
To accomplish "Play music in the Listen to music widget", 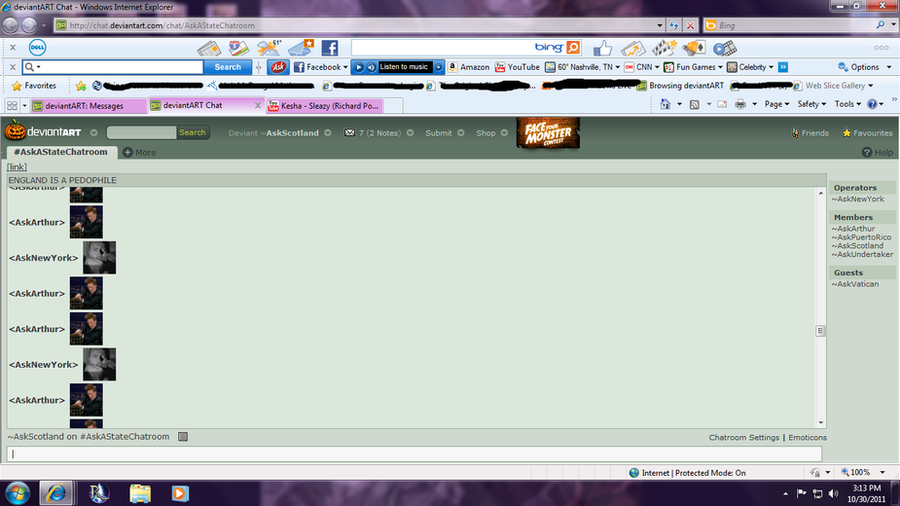I will coord(358,67).
